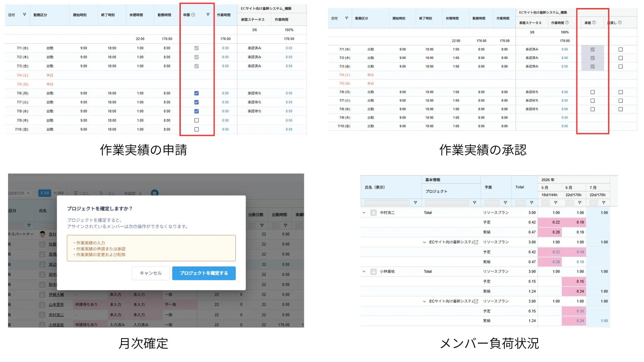Click 小林亜依's avatar icon in load table
This screenshot has width=644, height=362.
374,272
